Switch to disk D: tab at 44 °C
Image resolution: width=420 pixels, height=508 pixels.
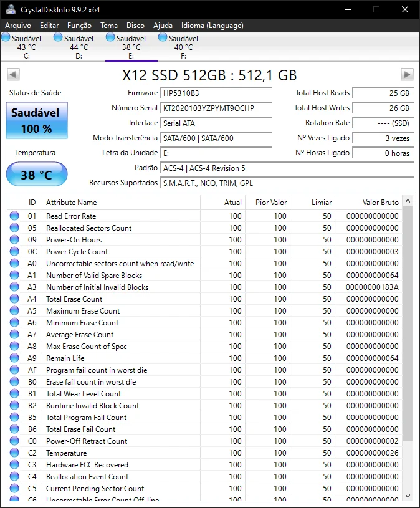pos(79,47)
